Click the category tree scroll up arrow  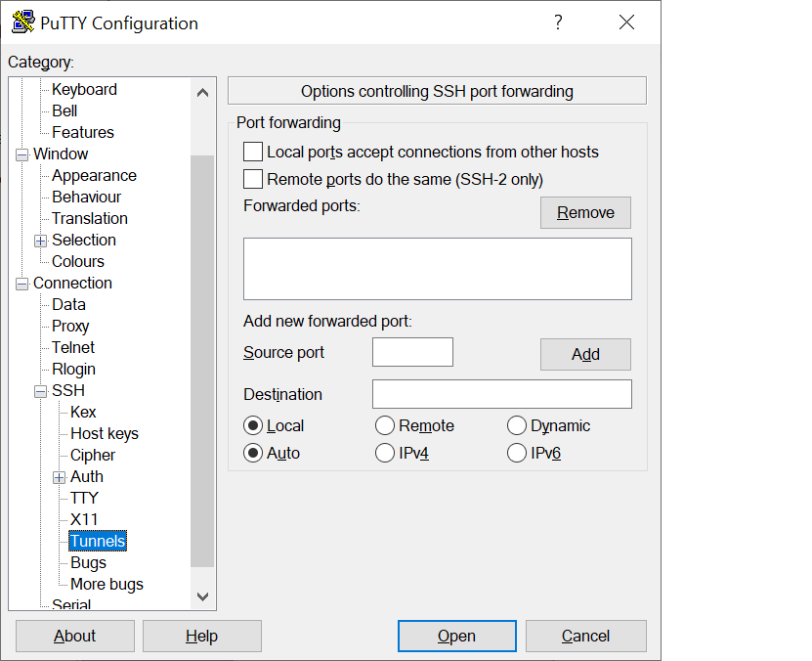[x=203, y=93]
